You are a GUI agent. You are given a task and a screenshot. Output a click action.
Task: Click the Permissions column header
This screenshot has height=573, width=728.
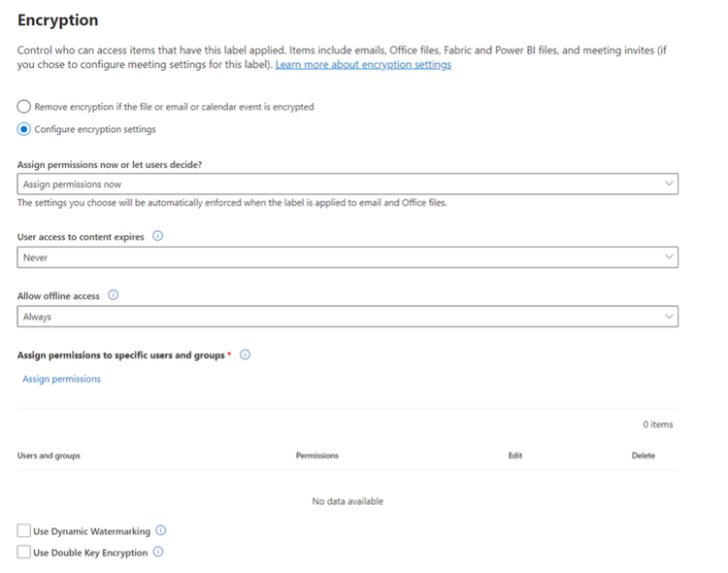point(317,455)
